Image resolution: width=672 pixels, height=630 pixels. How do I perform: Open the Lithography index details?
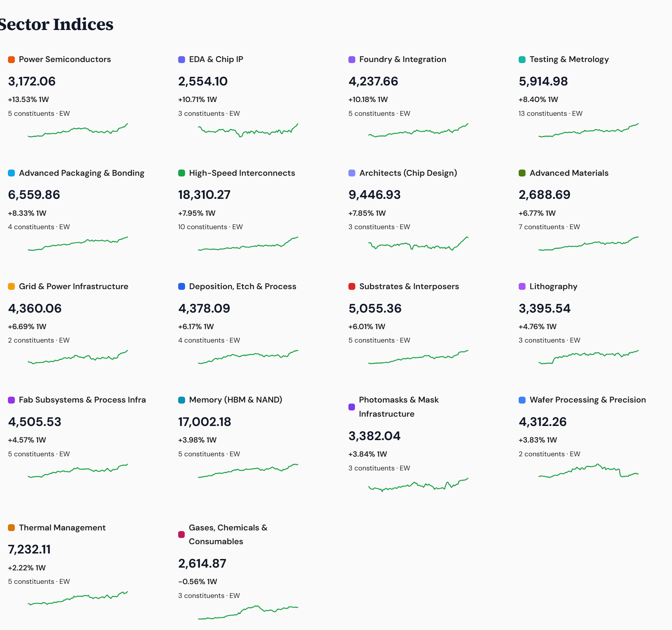[x=553, y=286]
